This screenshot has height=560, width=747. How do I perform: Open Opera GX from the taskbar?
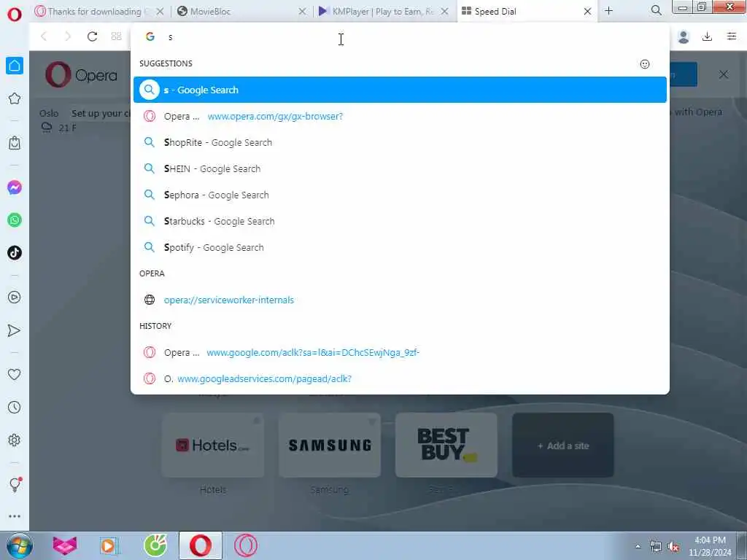(246, 545)
